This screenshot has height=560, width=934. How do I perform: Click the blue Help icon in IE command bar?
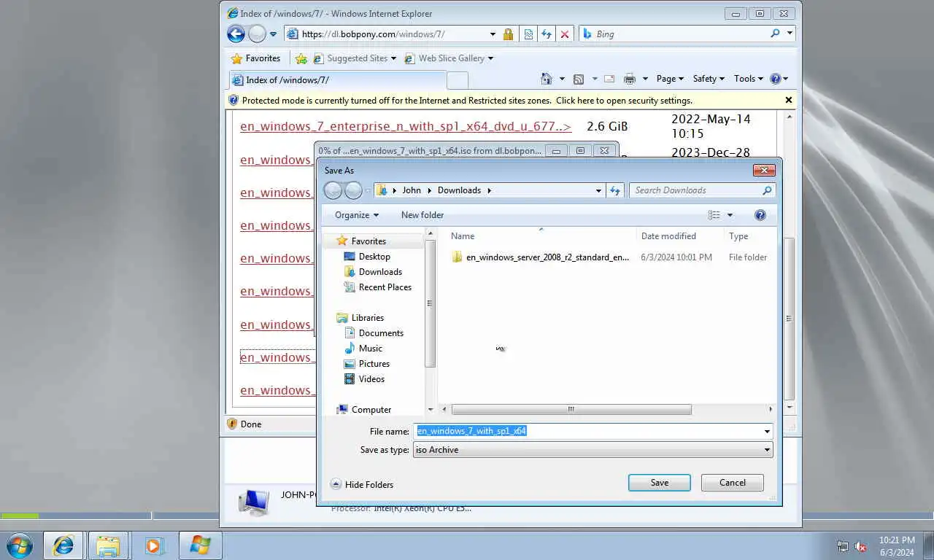tap(775, 79)
